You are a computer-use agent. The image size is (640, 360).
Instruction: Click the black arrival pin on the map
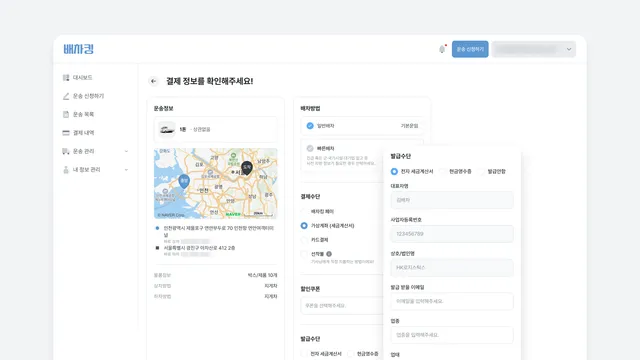click(247, 168)
